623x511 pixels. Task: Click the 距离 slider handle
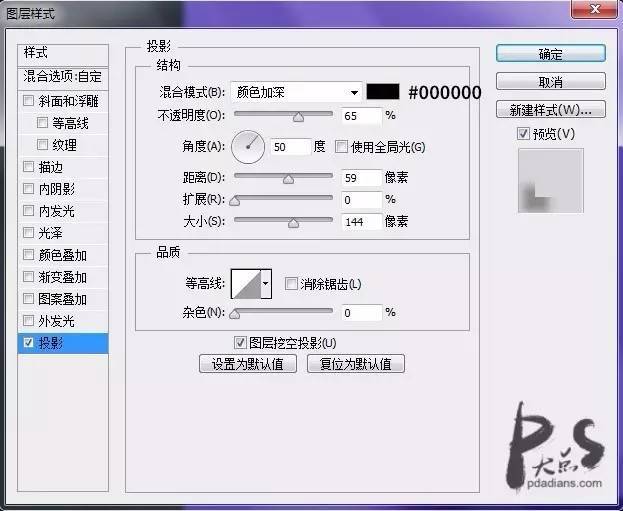coord(288,179)
